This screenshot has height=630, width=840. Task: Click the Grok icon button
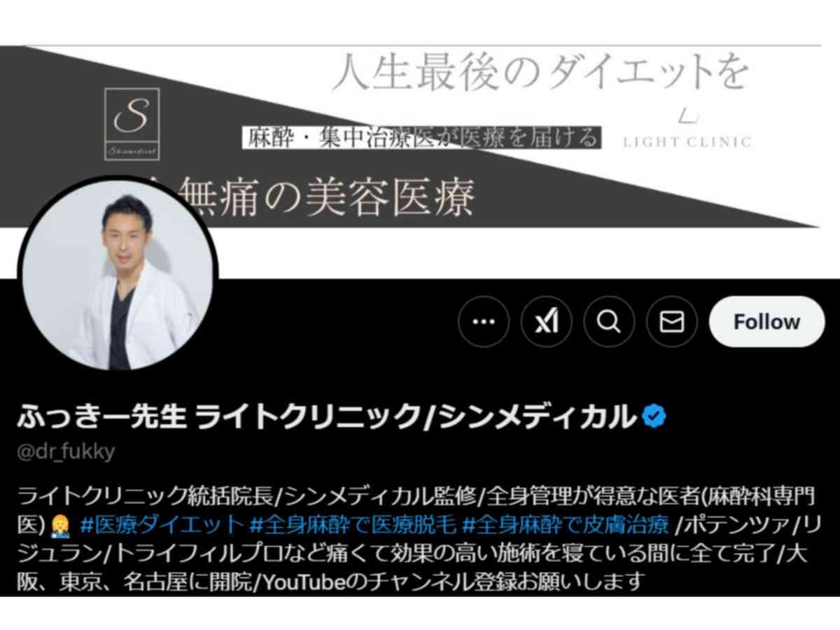click(x=547, y=322)
